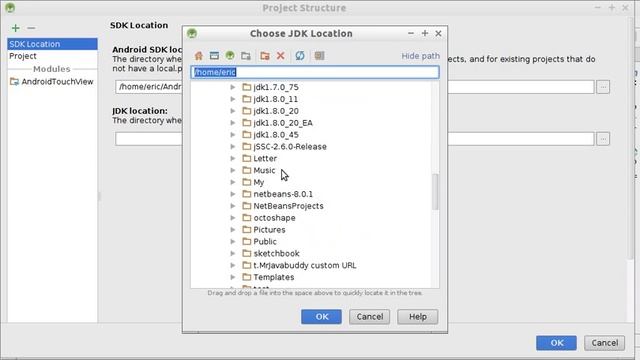Select the sketchbook folder name
Screen dimensions: 640x360
(x=276, y=253)
